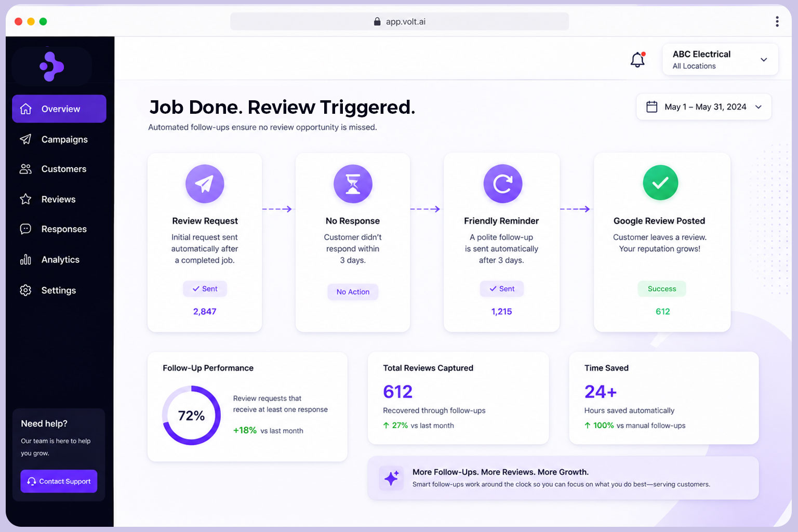
Task: Switch to Analytics in the sidebar
Action: 59,259
